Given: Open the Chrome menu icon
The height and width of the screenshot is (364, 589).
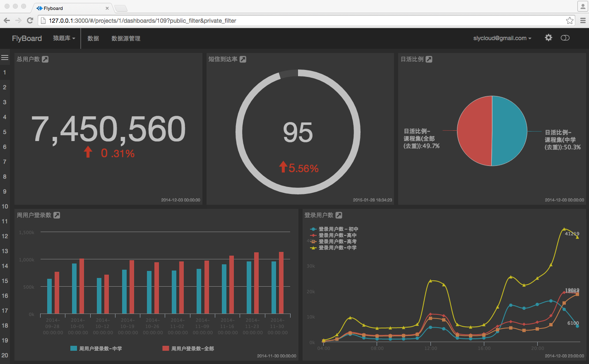Looking at the screenshot, I should [x=583, y=20].
